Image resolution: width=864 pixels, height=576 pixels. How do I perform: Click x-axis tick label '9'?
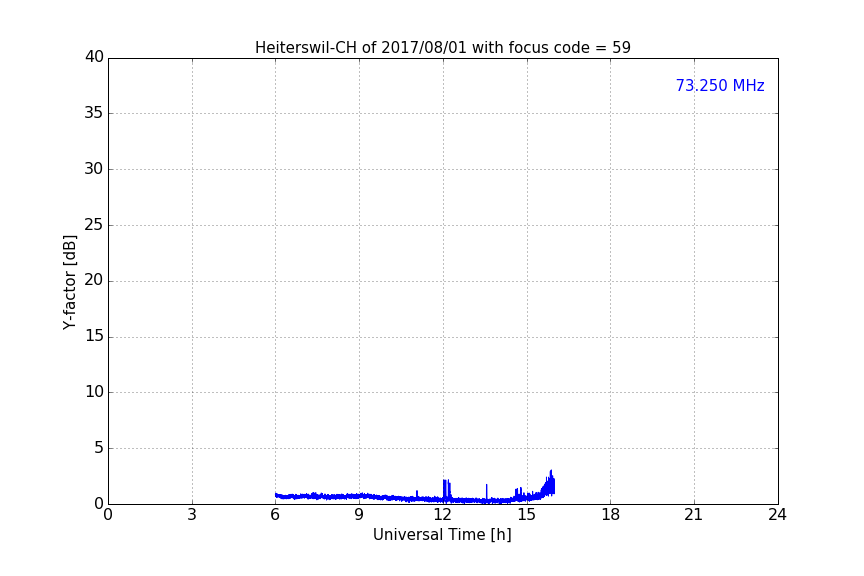point(359,515)
